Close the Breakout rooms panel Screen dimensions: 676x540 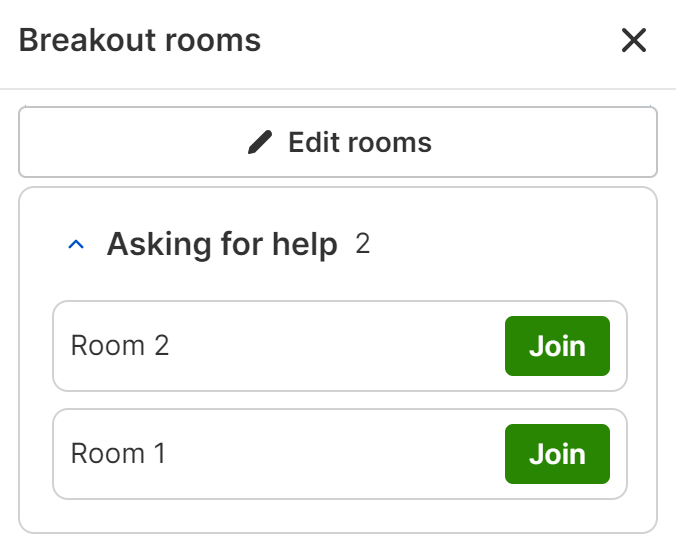tap(634, 41)
